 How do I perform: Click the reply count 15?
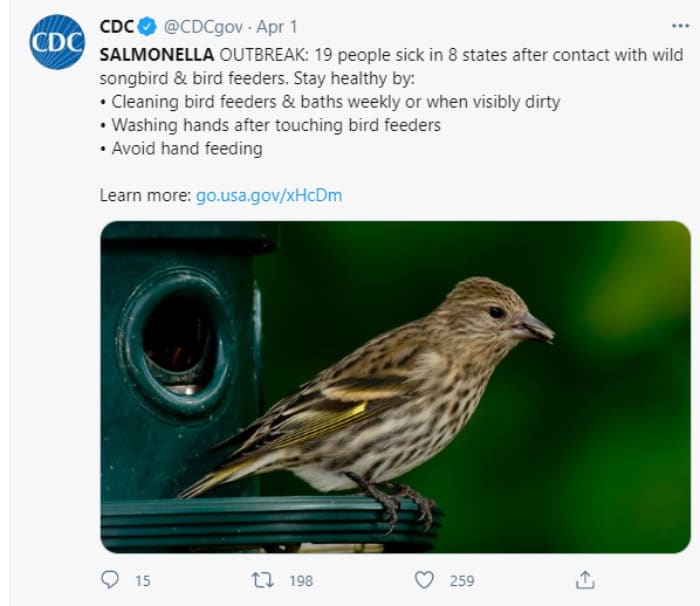pos(142,581)
